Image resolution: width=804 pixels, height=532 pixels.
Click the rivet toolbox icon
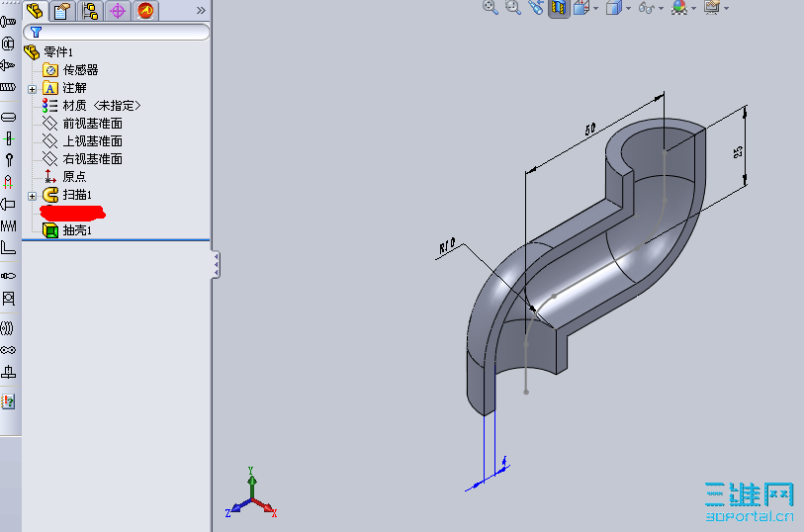[x=8, y=204]
